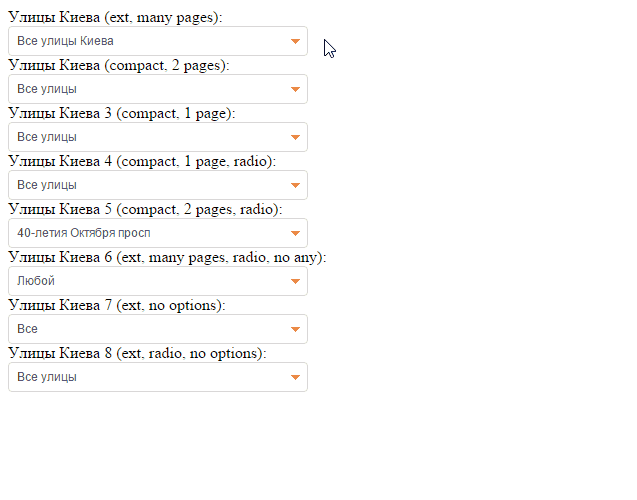This screenshot has width=637, height=500.
Task: Click the orange arrow of the Улицы Киева 4 dropdown
Action: click(x=295, y=185)
